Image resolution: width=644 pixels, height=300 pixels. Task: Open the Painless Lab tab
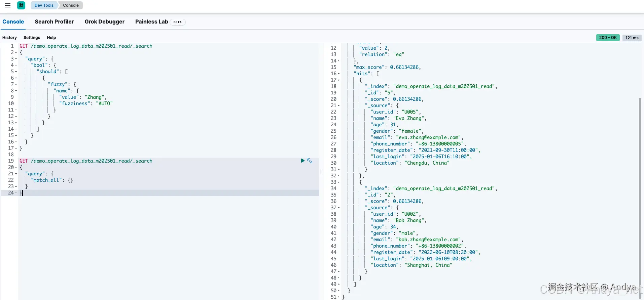pos(151,22)
